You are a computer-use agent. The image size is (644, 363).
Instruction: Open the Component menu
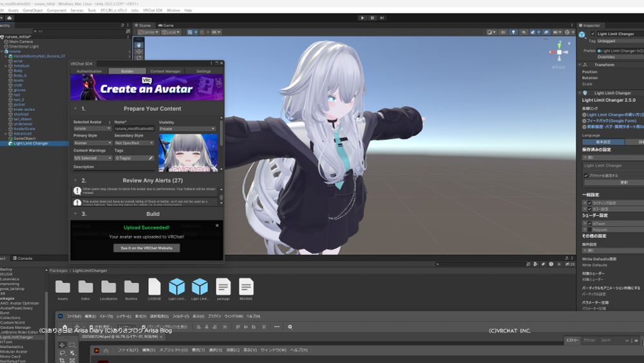point(57,10)
